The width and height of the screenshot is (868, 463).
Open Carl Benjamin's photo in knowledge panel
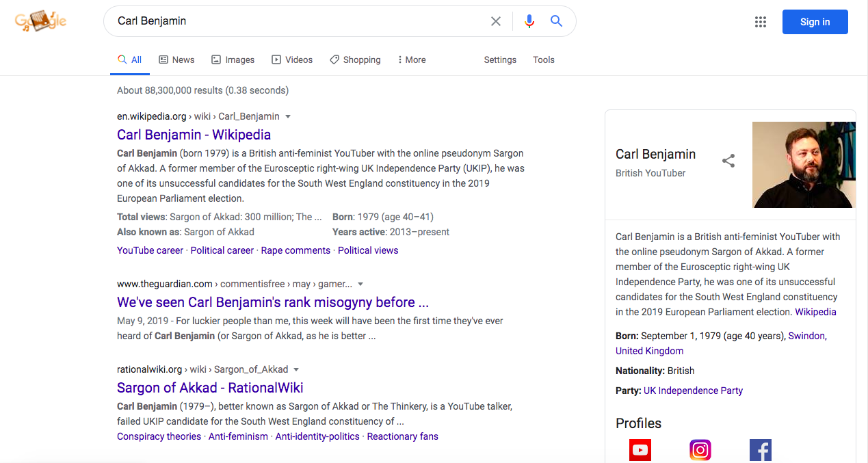click(x=804, y=165)
